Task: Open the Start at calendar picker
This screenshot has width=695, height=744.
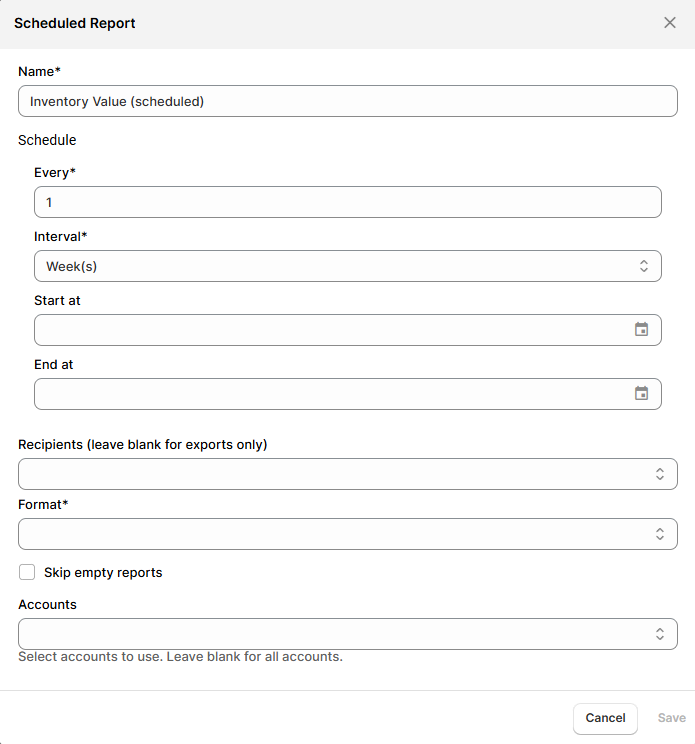Action: pyautogui.click(x=642, y=330)
